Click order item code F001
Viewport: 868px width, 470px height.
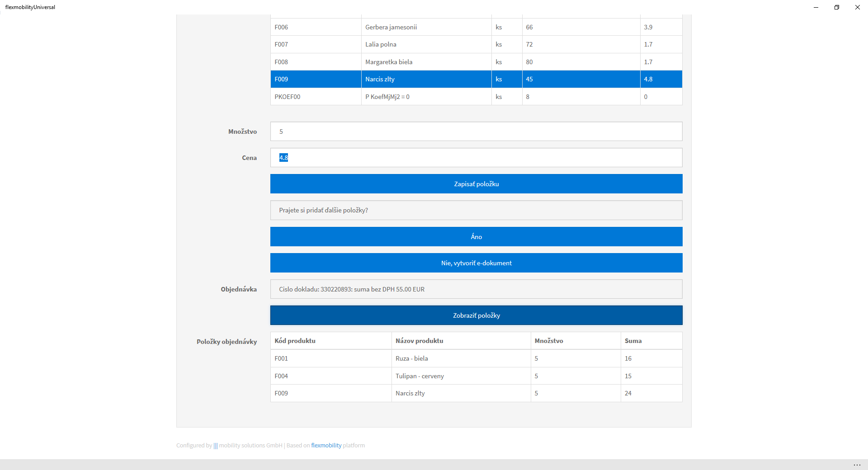pyautogui.click(x=331, y=358)
